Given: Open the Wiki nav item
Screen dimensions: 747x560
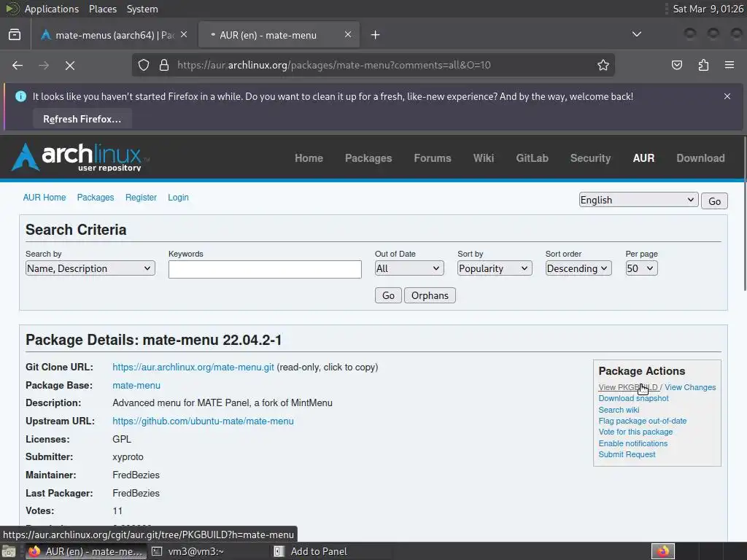Looking at the screenshot, I should click(483, 158).
